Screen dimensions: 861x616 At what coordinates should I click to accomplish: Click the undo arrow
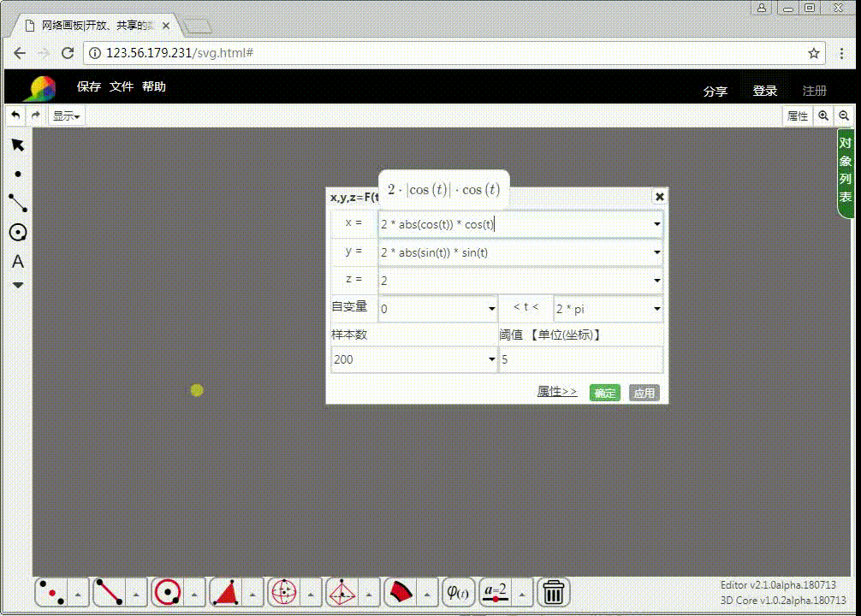(x=15, y=115)
